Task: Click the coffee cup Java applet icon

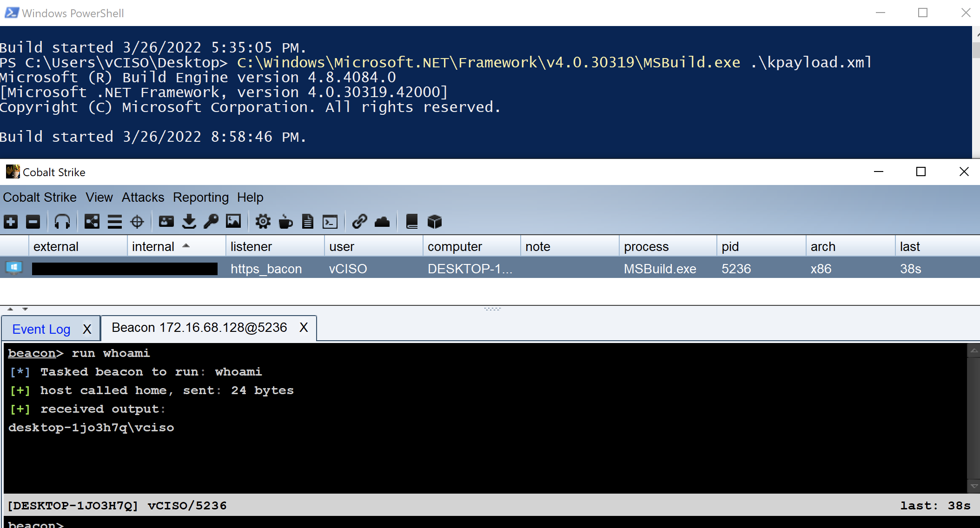Action: pyautogui.click(x=285, y=222)
